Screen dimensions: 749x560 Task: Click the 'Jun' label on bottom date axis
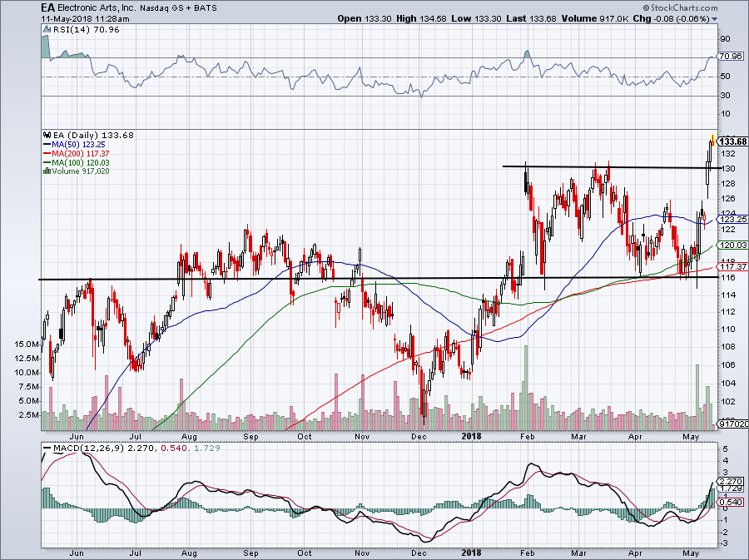click(77, 553)
